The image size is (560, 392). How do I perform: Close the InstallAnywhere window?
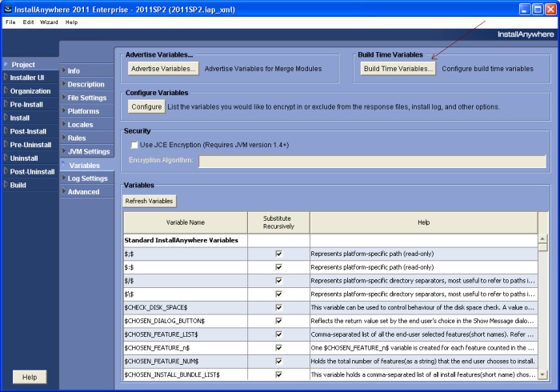[x=550, y=10]
